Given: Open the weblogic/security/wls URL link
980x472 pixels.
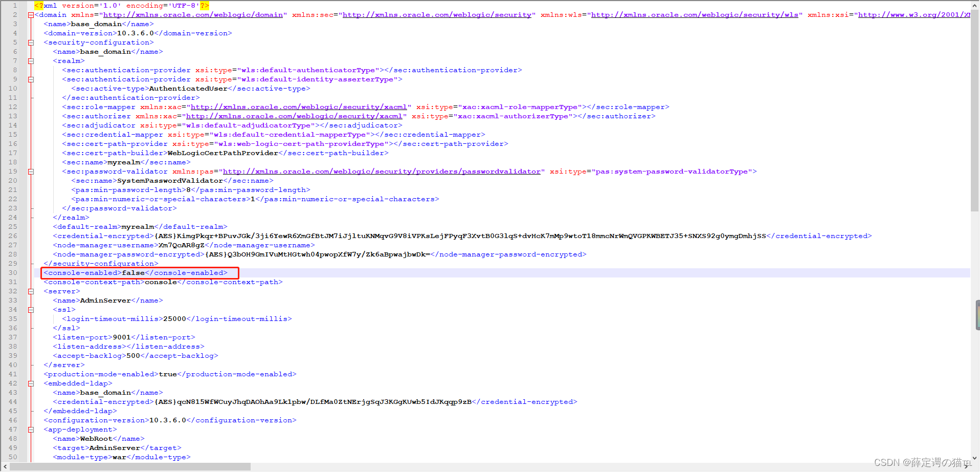Looking at the screenshot, I should 695,15.
